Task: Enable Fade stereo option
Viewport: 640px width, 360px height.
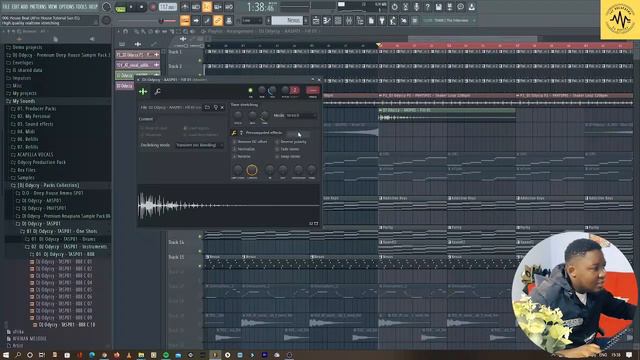Action: click(287, 149)
